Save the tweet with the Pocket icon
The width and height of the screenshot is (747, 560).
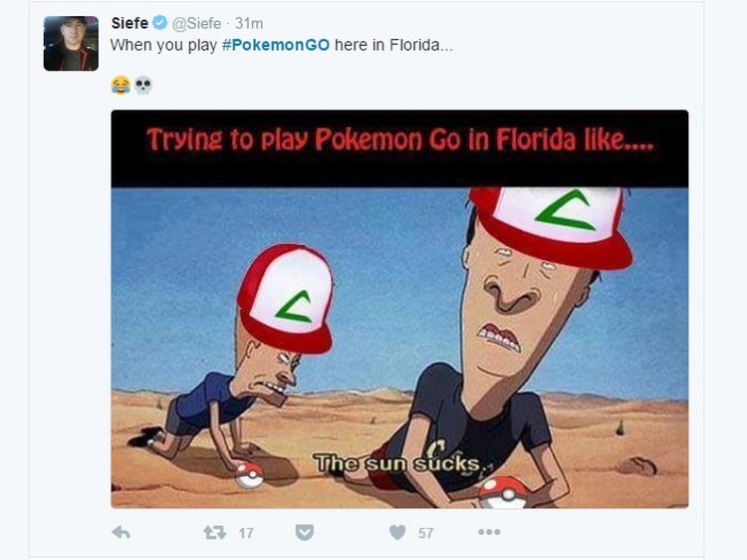[x=304, y=532]
